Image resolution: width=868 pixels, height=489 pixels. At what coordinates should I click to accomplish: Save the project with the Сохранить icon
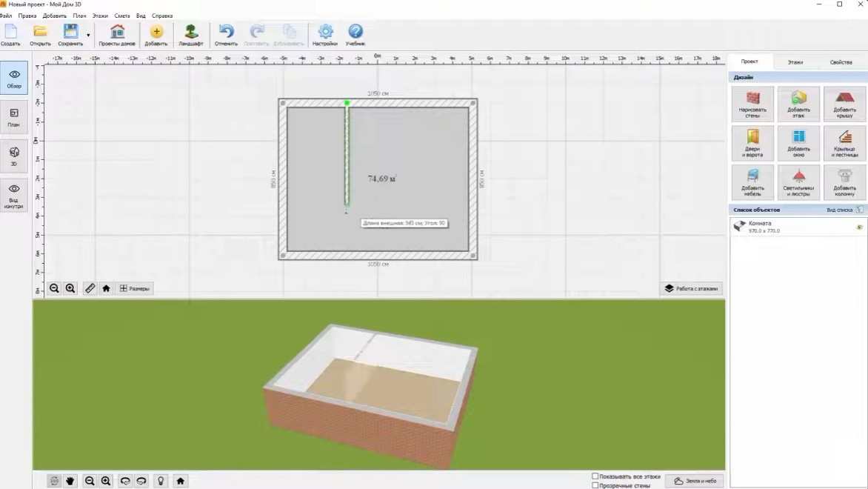(x=70, y=35)
